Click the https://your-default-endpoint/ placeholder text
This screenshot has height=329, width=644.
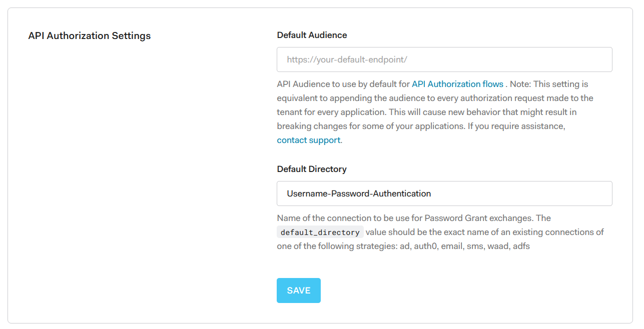(x=347, y=59)
